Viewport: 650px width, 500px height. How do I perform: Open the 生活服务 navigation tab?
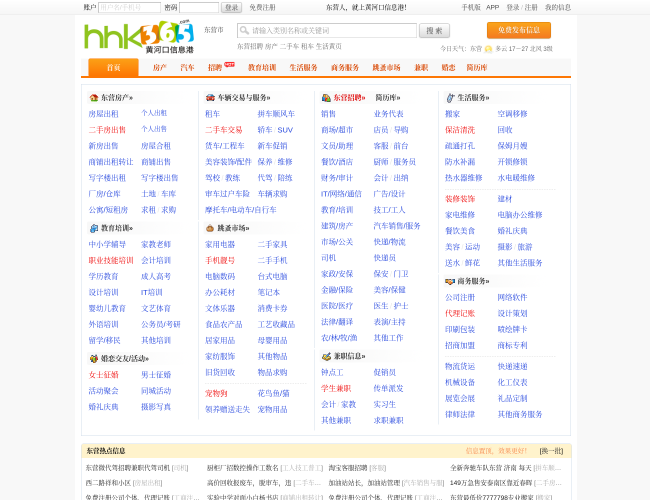[303, 68]
